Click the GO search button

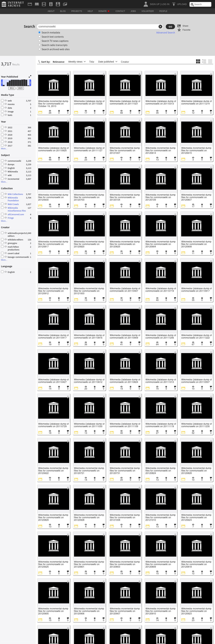pyautogui.click(x=170, y=27)
